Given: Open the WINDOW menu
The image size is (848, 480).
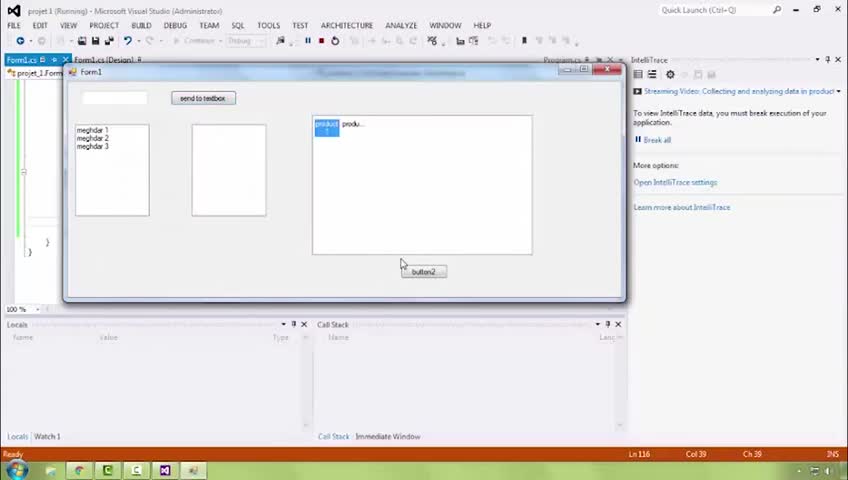Looking at the screenshot, I should [446, 25].
